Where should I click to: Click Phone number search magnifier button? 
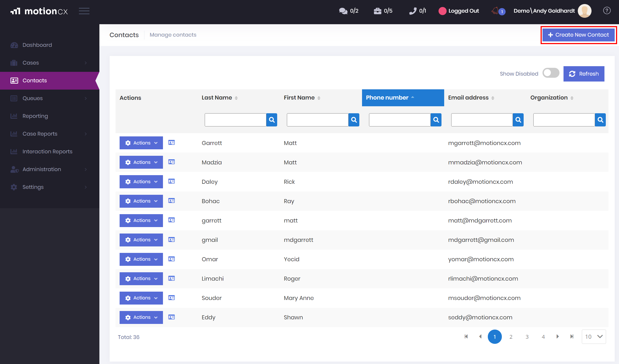pyautogui.click(x=436, y=120)
